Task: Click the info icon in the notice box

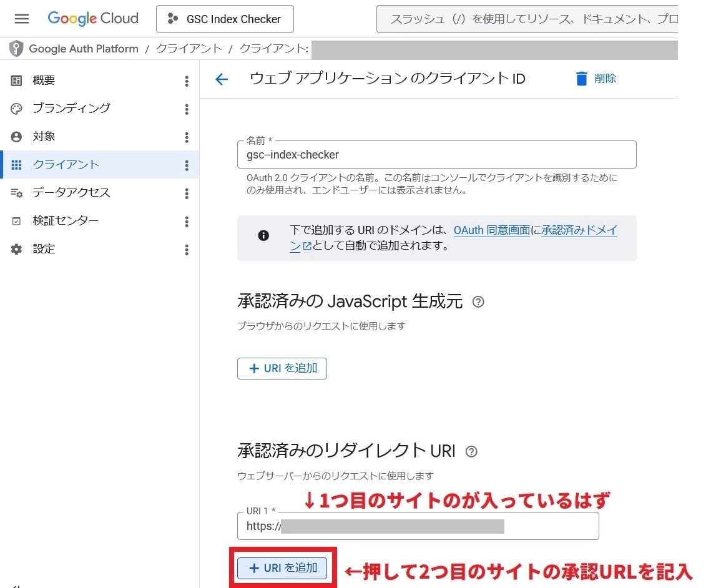Action: [263, 235]
